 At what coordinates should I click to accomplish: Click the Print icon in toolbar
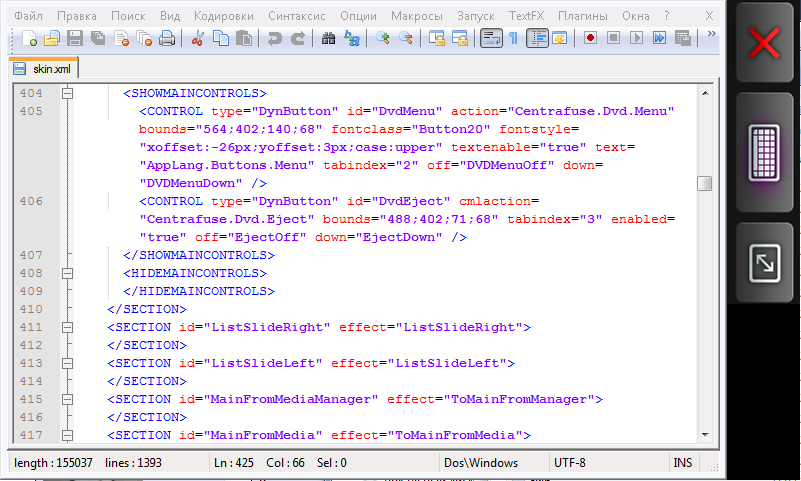tap(167, 38)
